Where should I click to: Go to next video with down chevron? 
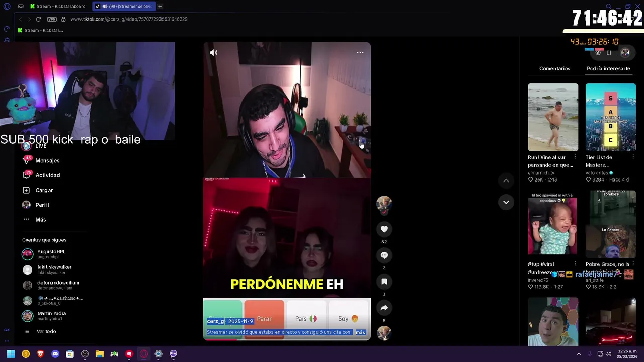tap(506, 202)
